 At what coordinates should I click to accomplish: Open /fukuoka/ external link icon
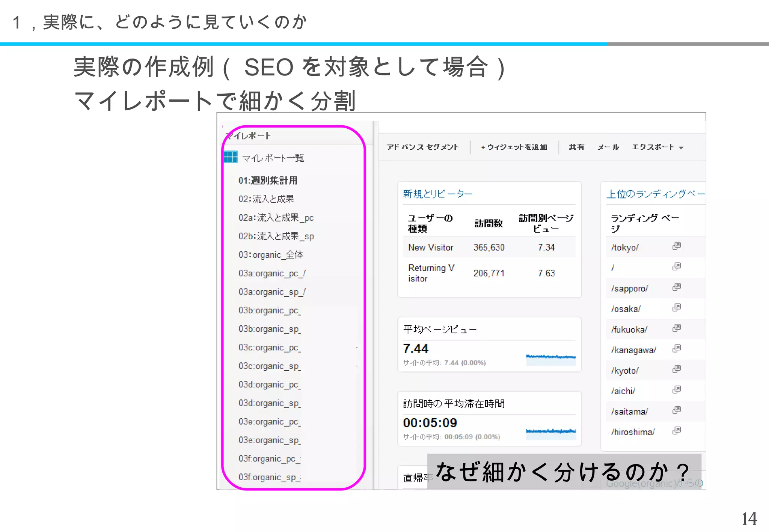click(x=676, y=328)
